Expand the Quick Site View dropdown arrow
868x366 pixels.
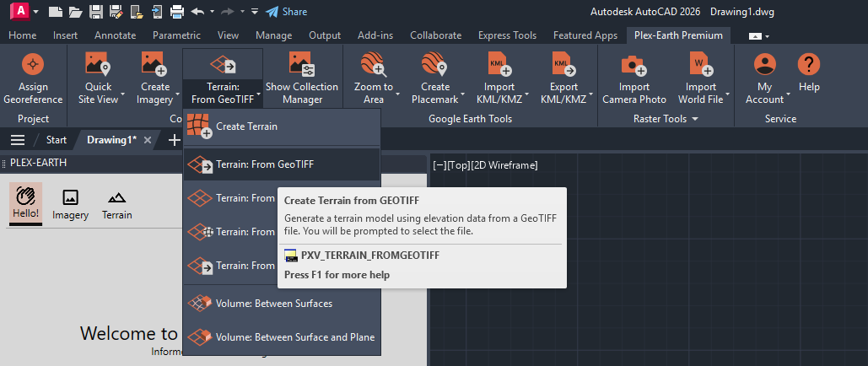122,94
